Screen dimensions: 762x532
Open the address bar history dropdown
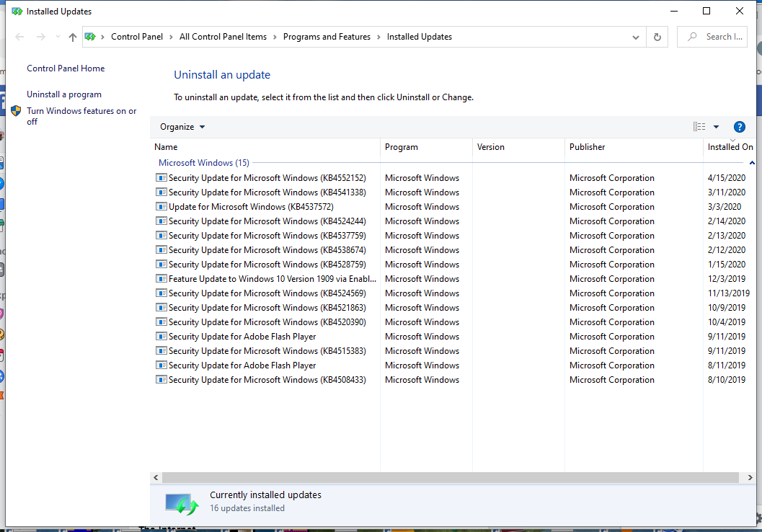click(635, 37)
